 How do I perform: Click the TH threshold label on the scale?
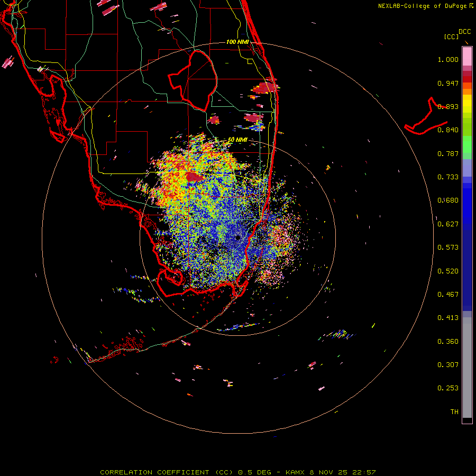pos(454,412)
